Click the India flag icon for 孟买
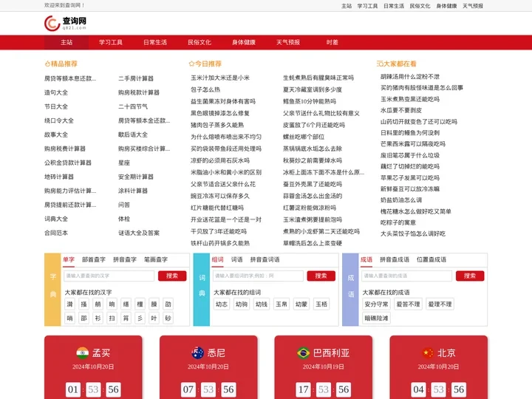The height and width of the screenshot is (399, 532). [83, 353]
